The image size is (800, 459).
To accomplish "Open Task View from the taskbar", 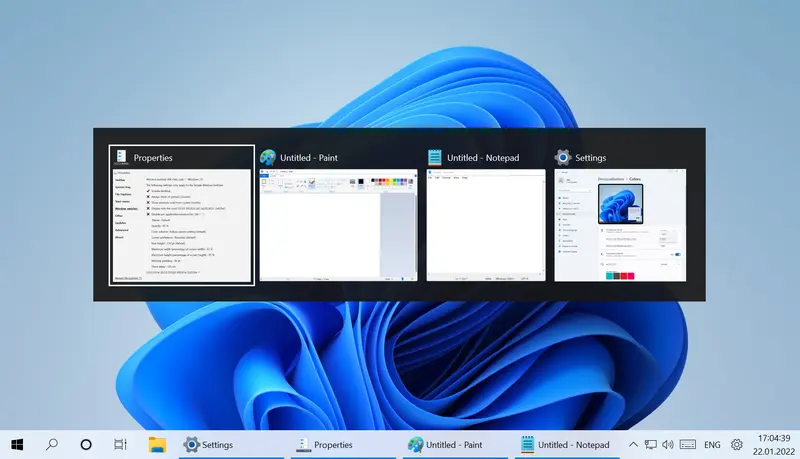I will pos(120,444).
